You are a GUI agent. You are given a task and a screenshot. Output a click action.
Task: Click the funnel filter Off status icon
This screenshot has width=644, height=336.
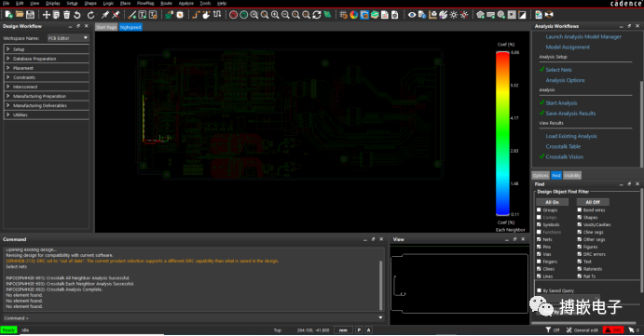coord(553,329)
